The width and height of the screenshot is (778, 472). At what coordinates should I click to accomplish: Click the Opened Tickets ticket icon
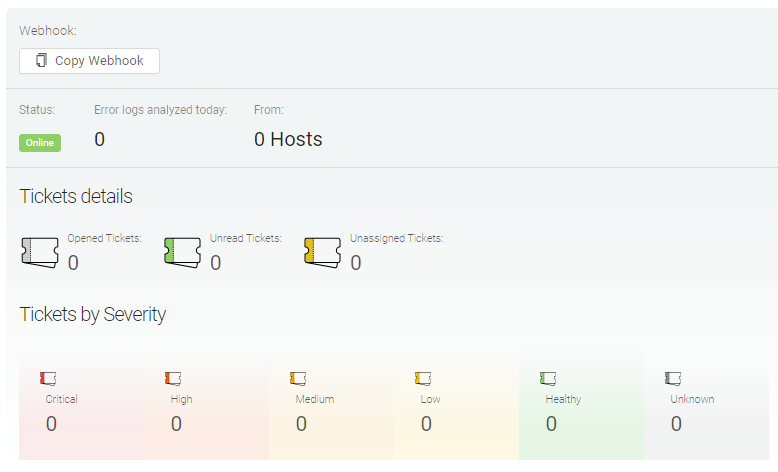[40, 252]
